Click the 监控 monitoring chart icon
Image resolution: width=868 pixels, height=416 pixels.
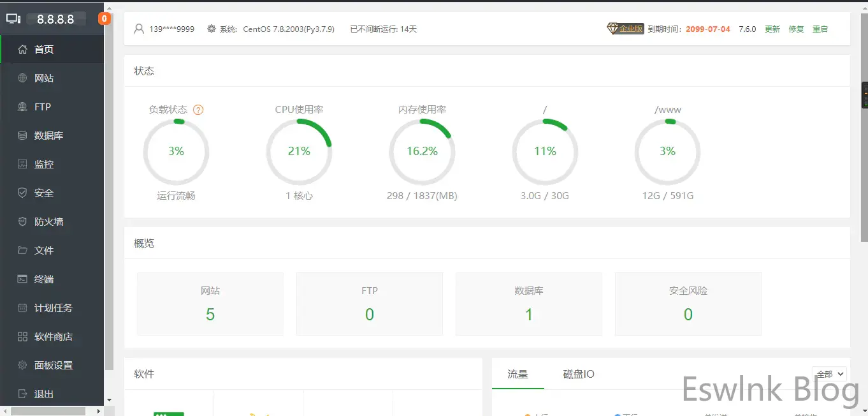pyautogui.click(x=22, y=165)
